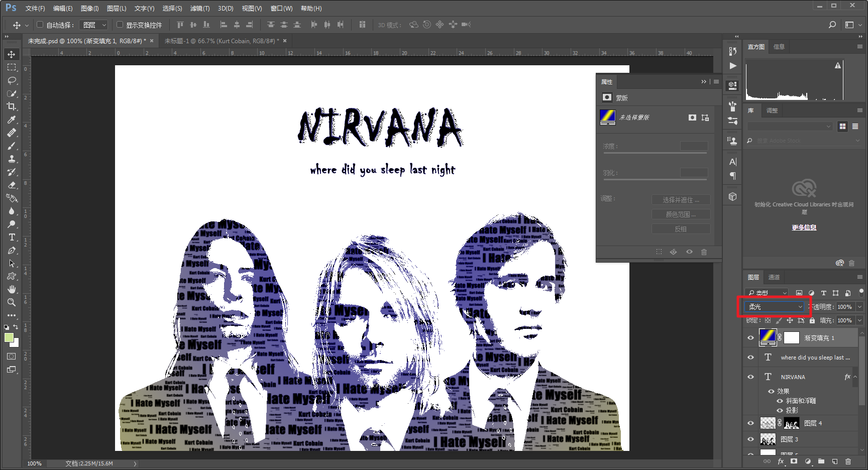868x470 pixels.
Task: Click the 更多信息 link
Action: [804, 227]
